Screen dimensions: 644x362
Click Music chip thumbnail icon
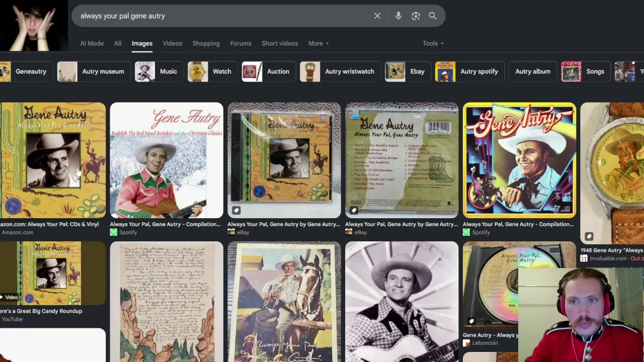[144, 71]
